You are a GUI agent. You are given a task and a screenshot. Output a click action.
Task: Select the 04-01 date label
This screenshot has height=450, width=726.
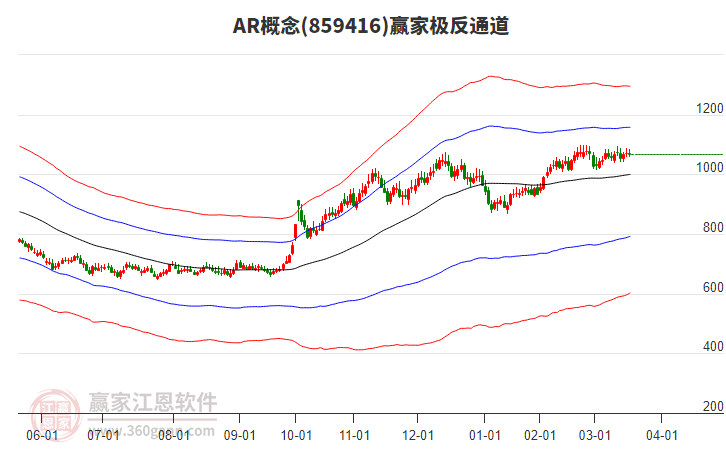pyautogui.click(x=662, y=436)
